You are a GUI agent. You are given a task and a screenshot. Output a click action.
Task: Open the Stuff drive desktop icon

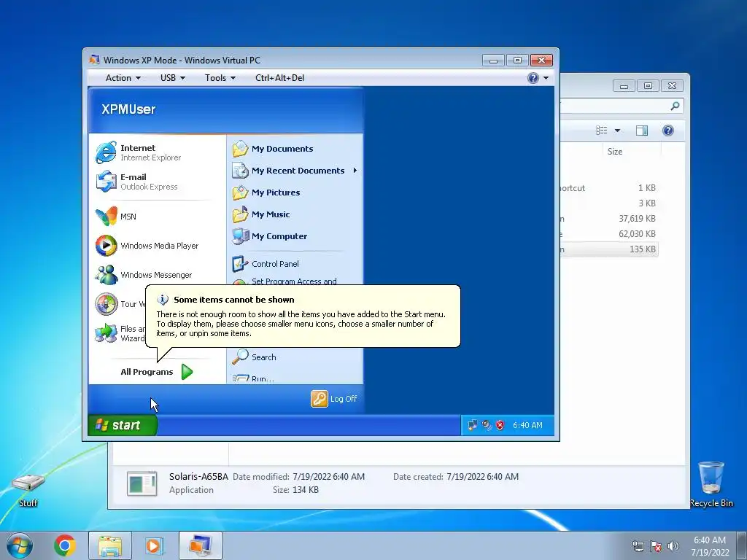(28, 489)
